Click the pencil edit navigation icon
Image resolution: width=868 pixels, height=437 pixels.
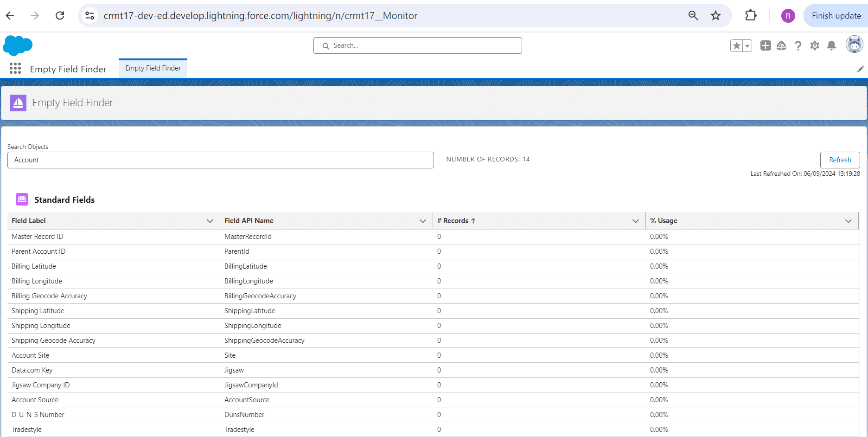pyautogui.click(x=860, y=69)
